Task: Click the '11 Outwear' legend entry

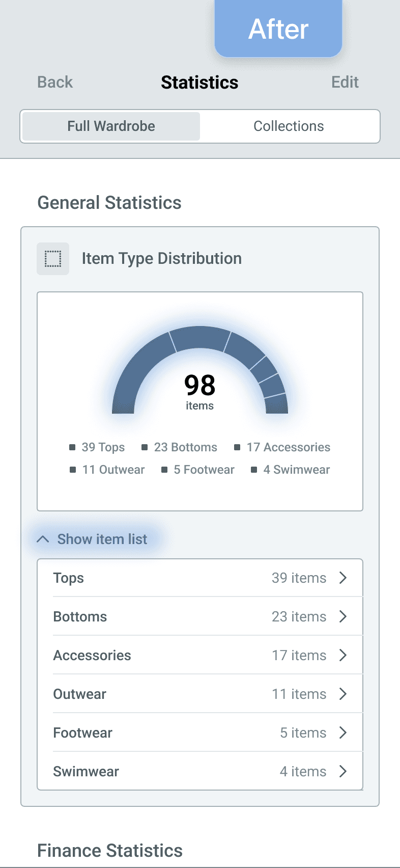Action: [107, 470]
